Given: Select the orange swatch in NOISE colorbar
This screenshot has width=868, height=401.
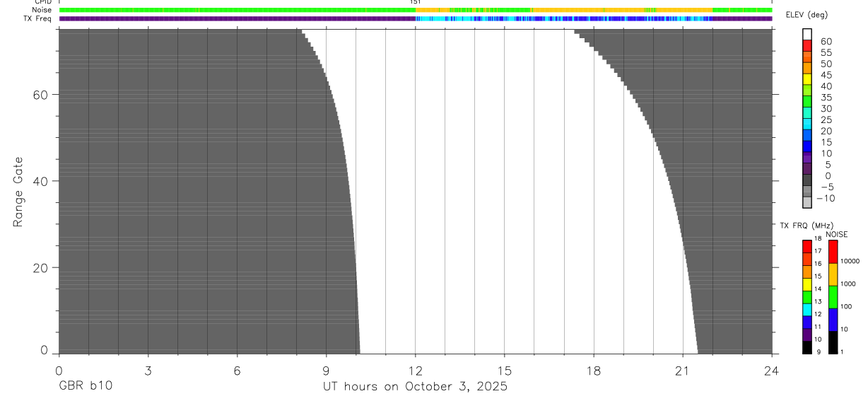Looking at the screenshot, I should coord(833,274).
